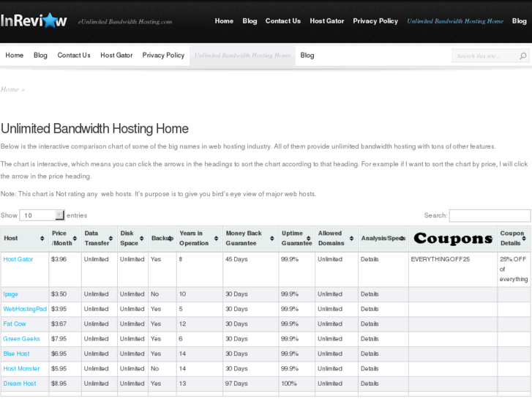This screenshot has height=399, width=532.
Task: View Details for Host Gator row
Action: (370, 259)
